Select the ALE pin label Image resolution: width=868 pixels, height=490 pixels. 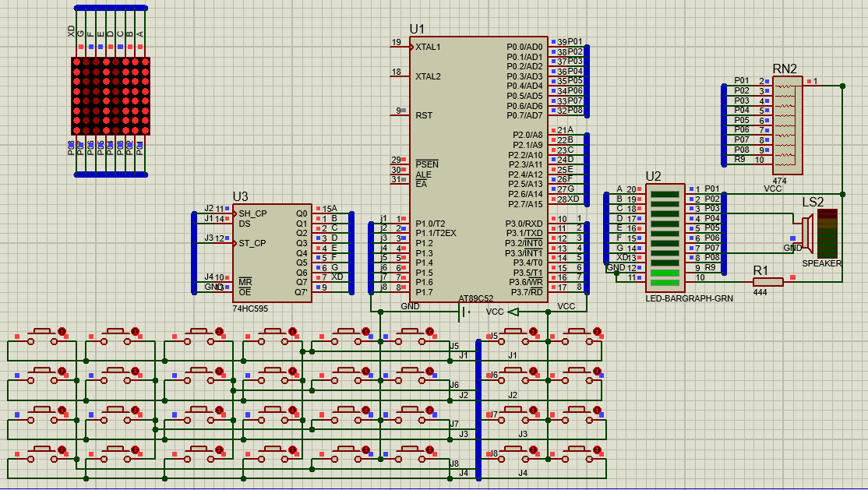[x=424, y=174]
